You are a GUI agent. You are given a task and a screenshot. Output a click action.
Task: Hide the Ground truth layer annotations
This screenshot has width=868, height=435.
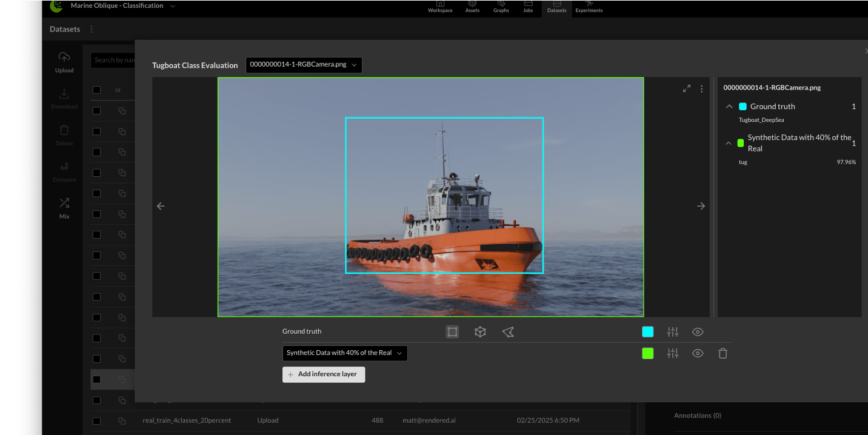pyautogui.click(x=698, y=331)
